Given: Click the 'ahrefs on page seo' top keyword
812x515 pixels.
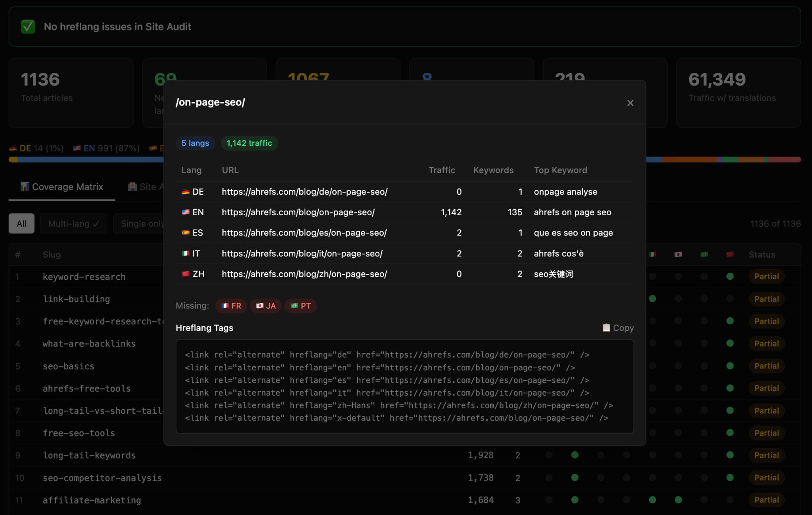Looking at the screenshot, I should pos(573,213).
